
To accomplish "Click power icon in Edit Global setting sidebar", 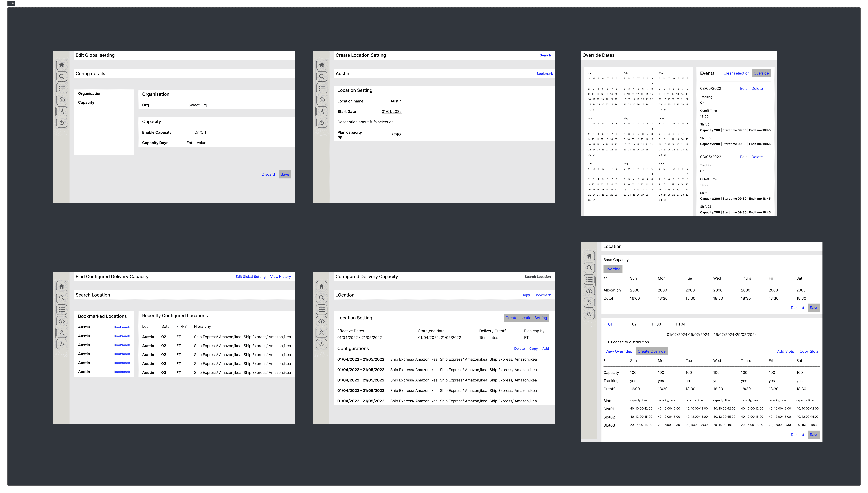I will click(62, 123).
